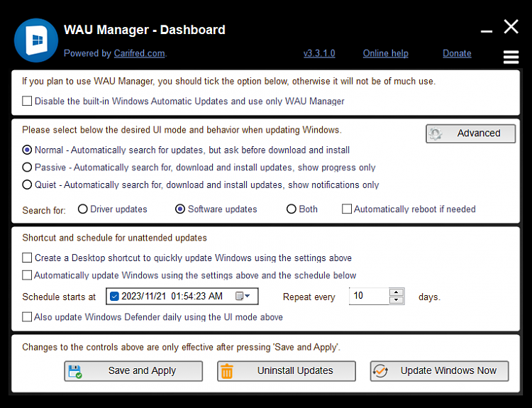Decrease Repeat every days with down arrow
Viewport: 532px width, 408px height.
(x=396, y=300)
